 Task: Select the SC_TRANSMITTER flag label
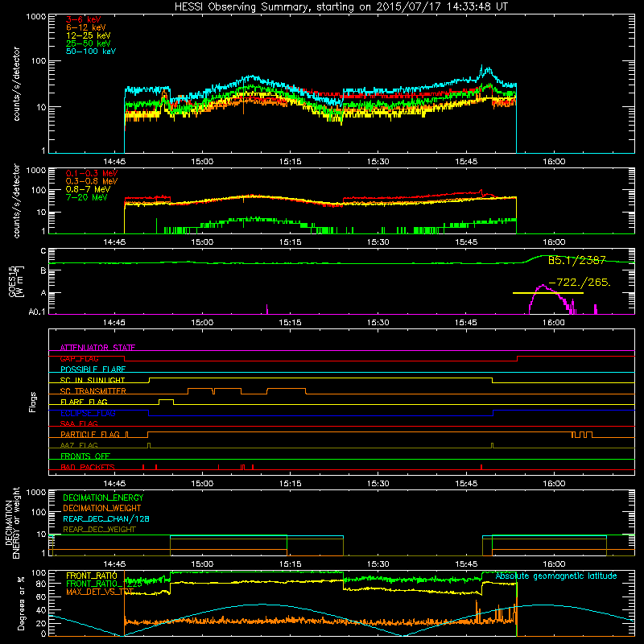pos(93,391)
